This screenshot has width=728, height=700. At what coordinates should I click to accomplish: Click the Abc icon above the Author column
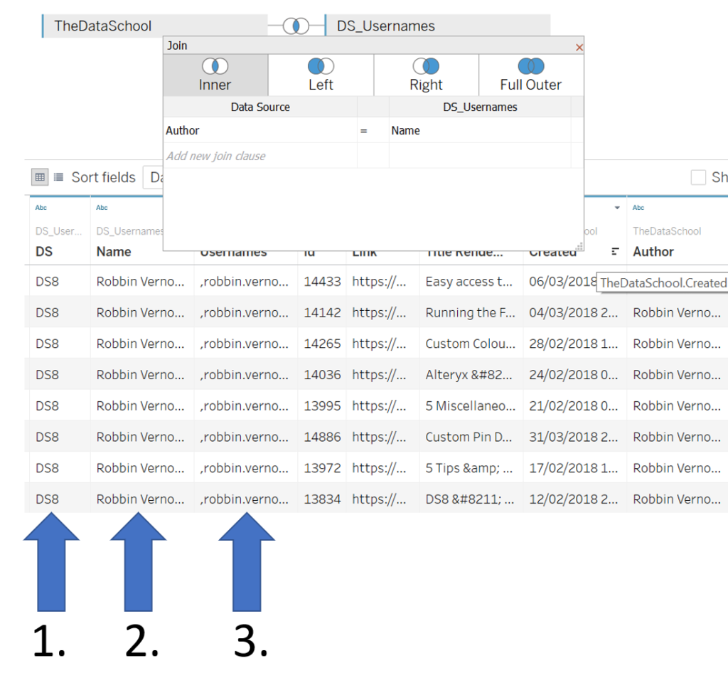point(638,207)
